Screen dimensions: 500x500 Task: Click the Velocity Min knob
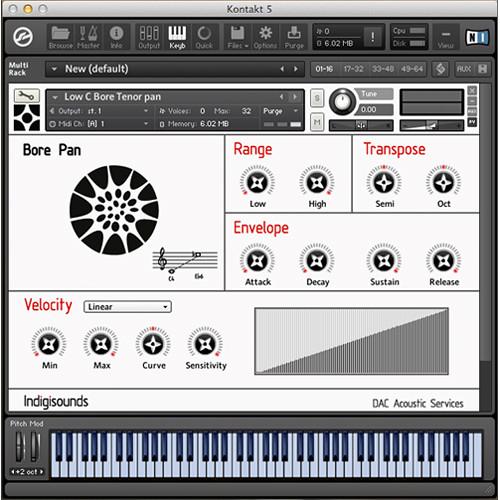point(49,344)
